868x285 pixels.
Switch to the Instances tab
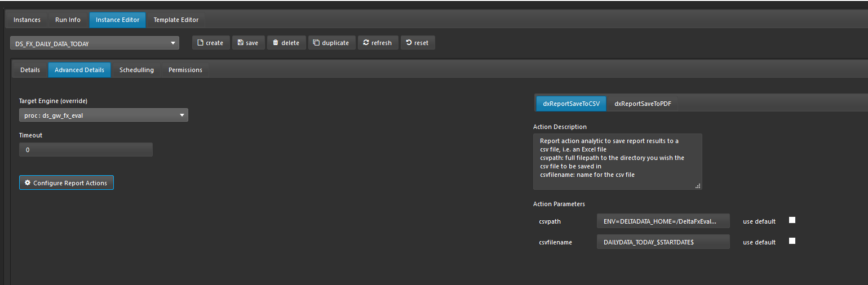pos(27,20)
